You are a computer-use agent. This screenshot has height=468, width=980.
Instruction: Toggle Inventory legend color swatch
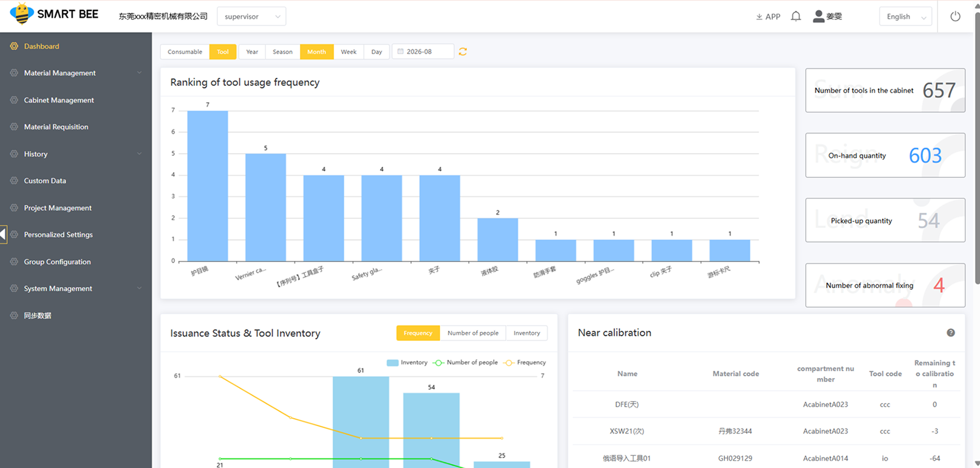pos(392,363)
